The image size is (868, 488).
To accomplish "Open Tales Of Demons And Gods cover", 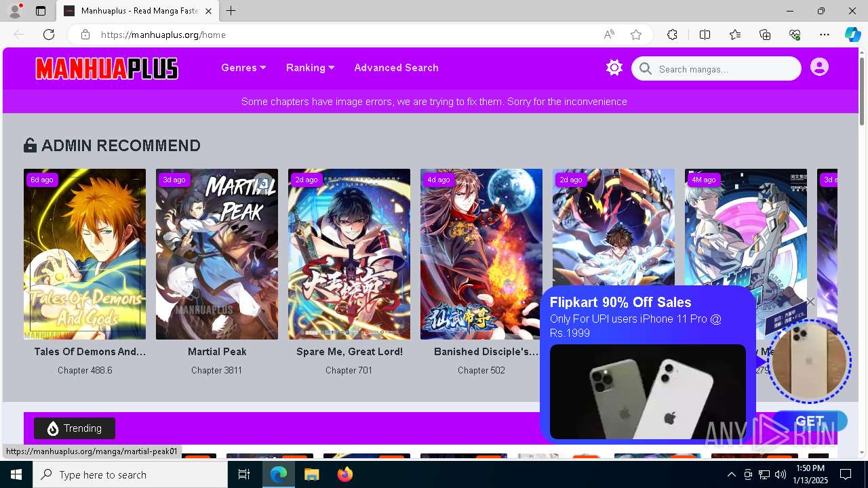I will click(x=85, y=254).
